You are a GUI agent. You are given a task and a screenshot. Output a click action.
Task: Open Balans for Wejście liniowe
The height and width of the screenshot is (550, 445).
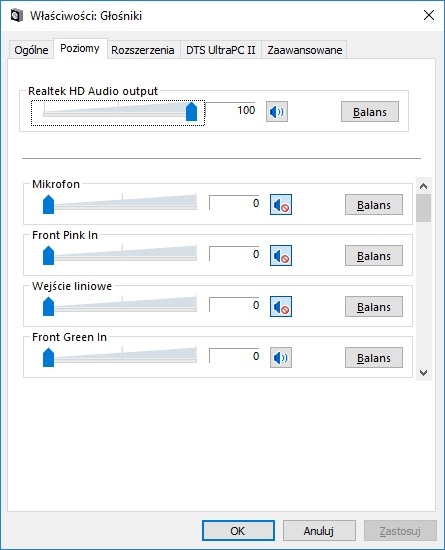374,307
